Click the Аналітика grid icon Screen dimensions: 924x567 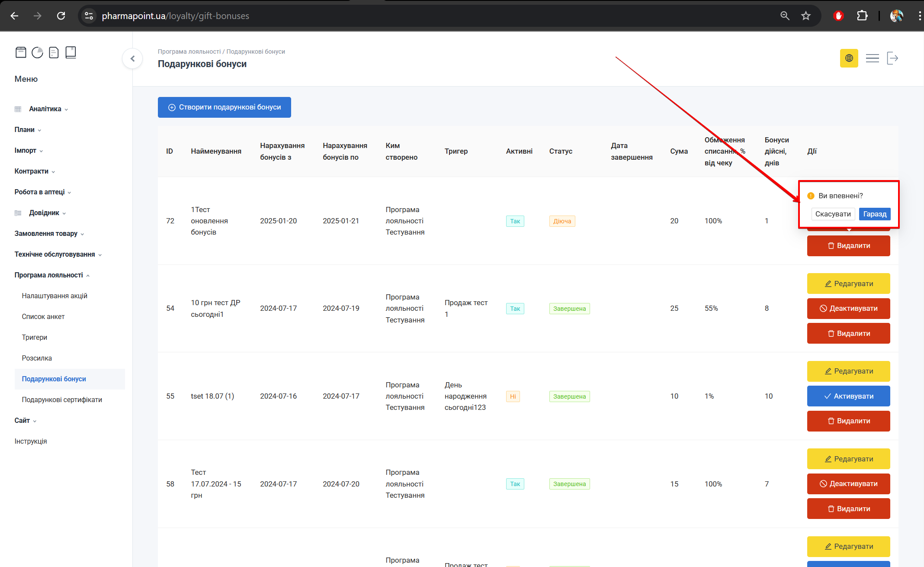coord(18,109)
